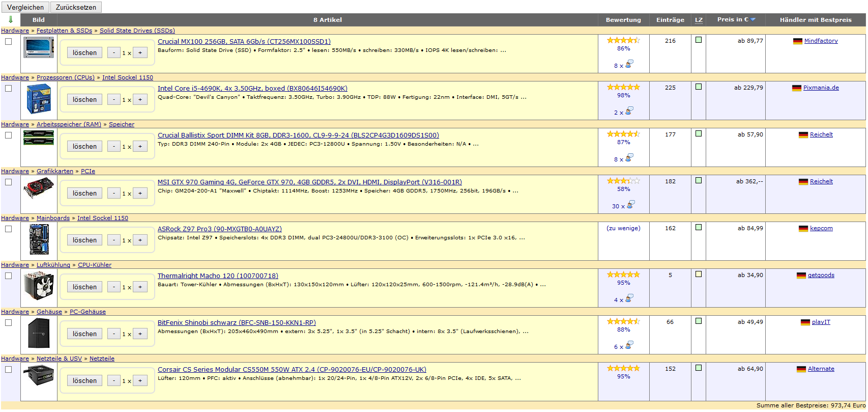Toggle LZ checkbox in ASRock Z97 row
Image resolution: width=868 pixels, height=412 pixels.
click(x=699, y=227)
